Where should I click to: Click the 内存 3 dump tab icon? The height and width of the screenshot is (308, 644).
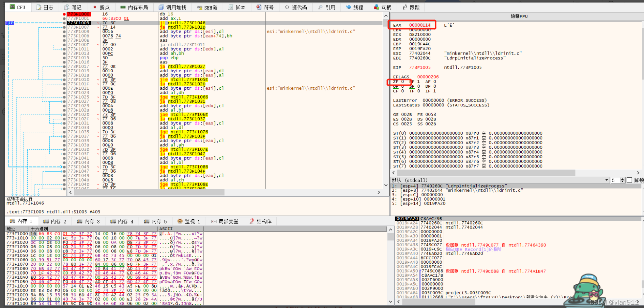(x=79, y=221)
